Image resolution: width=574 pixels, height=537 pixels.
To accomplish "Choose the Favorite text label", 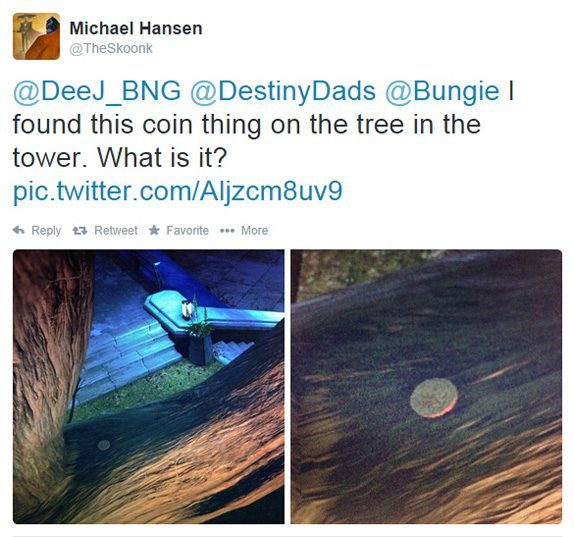I will [187, 231].
